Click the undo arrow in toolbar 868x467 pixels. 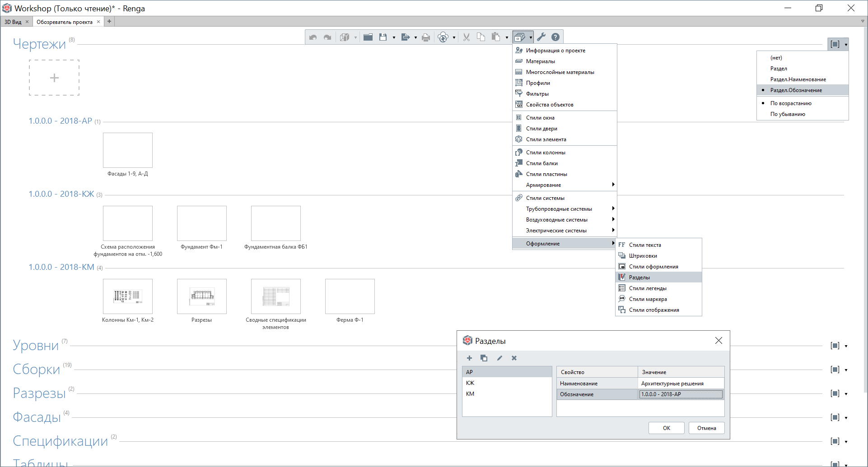313,37
